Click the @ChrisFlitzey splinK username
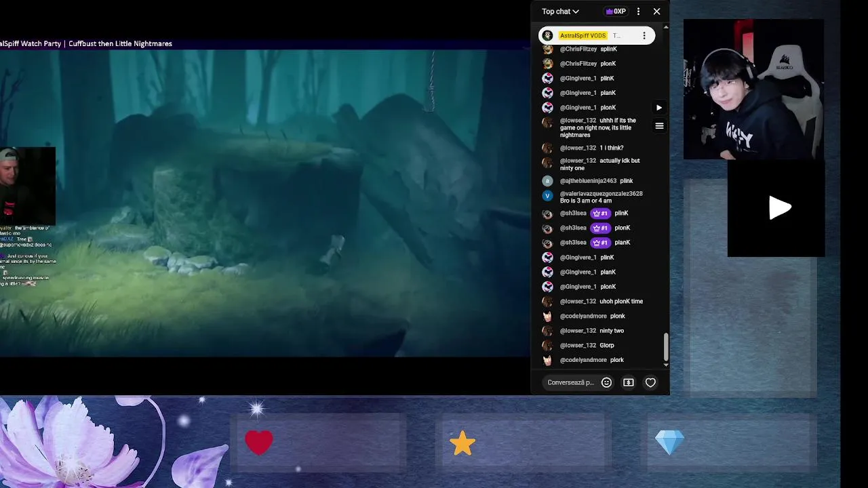Image resolution: width=868 pixels, height=488 pixels. (x=578, y=49)
